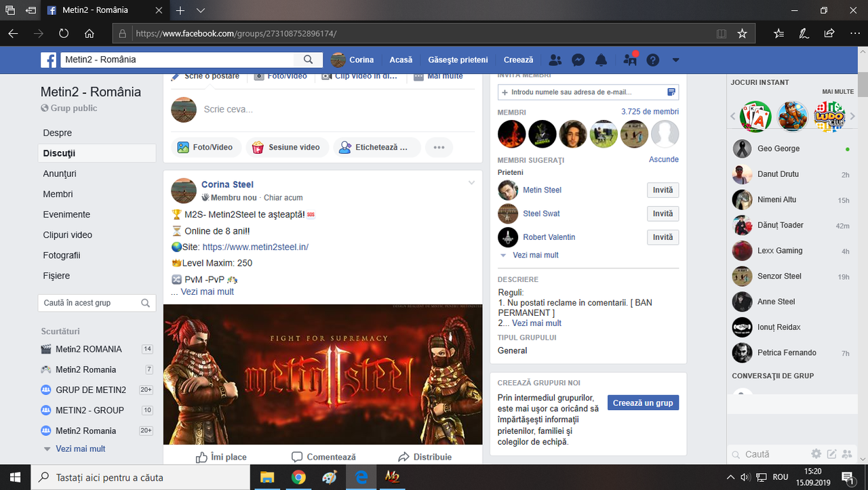868x490 pixels.
Task: Expand the account menu arrow
Action: [675, 60]
